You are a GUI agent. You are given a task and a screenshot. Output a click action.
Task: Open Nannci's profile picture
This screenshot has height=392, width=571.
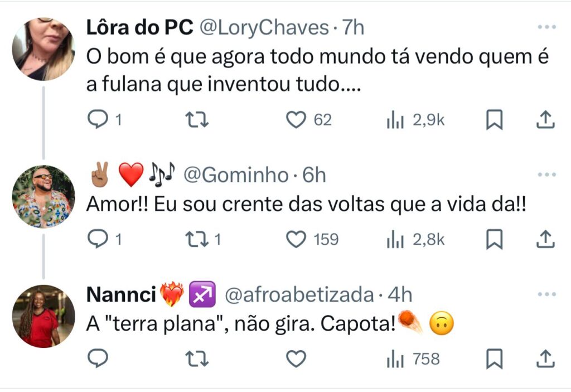click(x=43, y=316)
